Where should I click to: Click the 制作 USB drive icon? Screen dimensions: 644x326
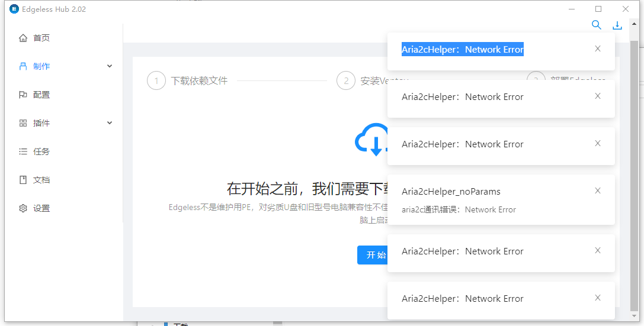[23, 66]
